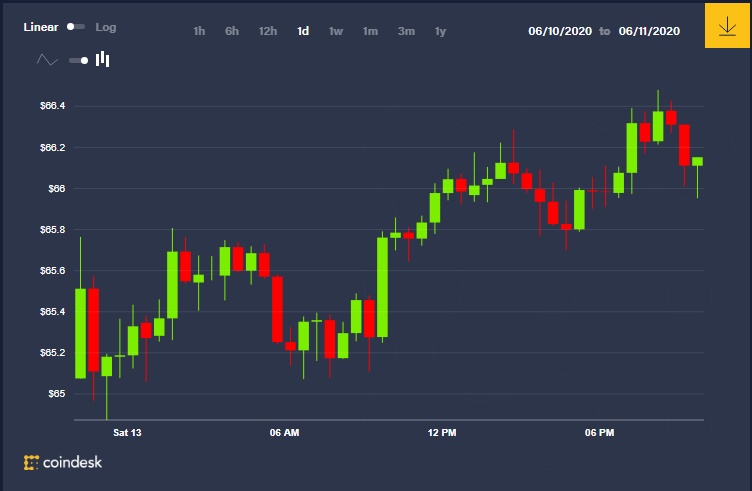Select the 1h time range
The width and height of the screenshot is (752, 491).
tap(199, 31)
